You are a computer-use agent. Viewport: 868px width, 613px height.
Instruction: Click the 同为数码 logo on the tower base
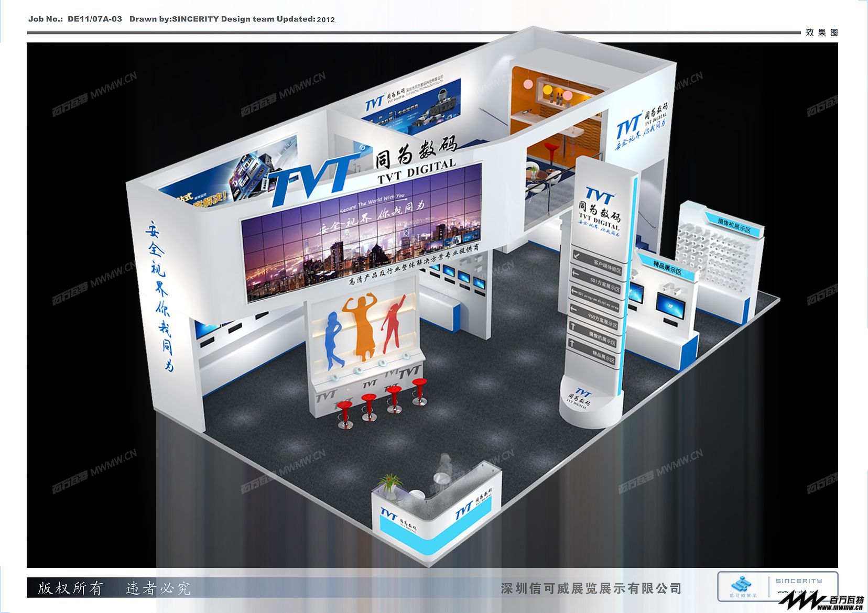[x=579, y=399]
